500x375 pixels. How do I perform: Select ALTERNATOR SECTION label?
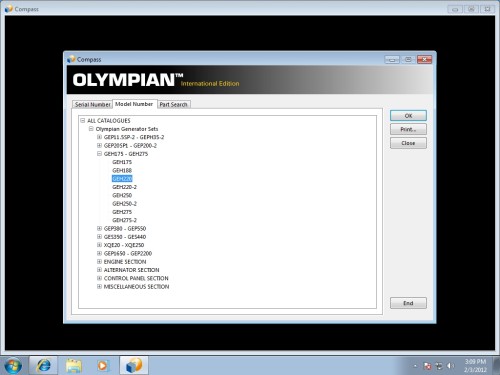tap(132, 270)
